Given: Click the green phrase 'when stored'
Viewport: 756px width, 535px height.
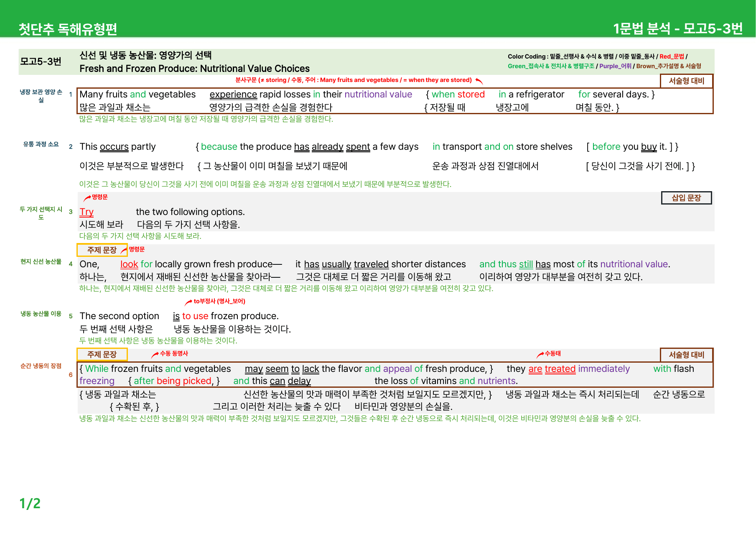Looking at the screenshot, I should click(x=458, y=95).
